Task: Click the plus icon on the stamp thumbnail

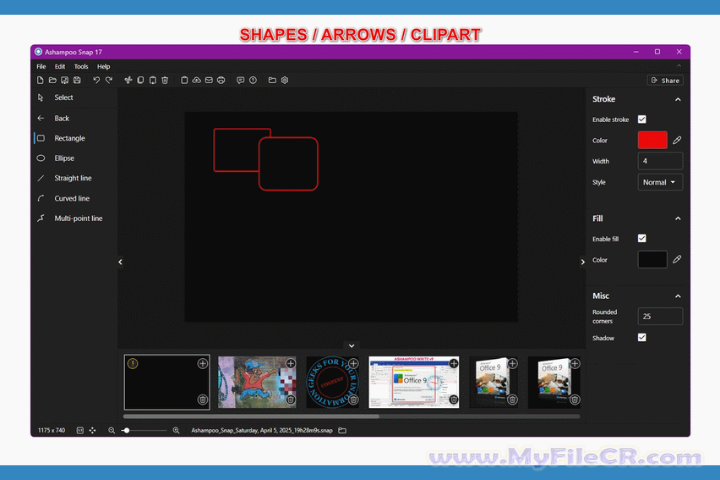Action: (x=353, y=364)
